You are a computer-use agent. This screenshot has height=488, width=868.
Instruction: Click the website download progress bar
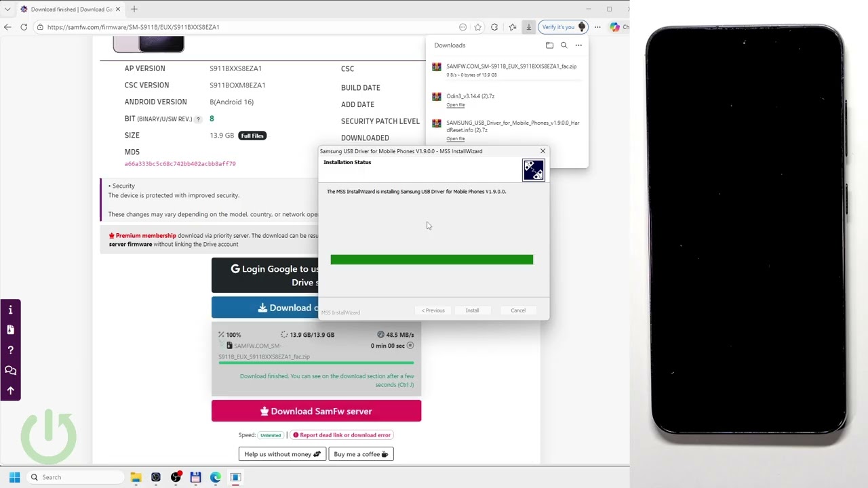(316, 363)
